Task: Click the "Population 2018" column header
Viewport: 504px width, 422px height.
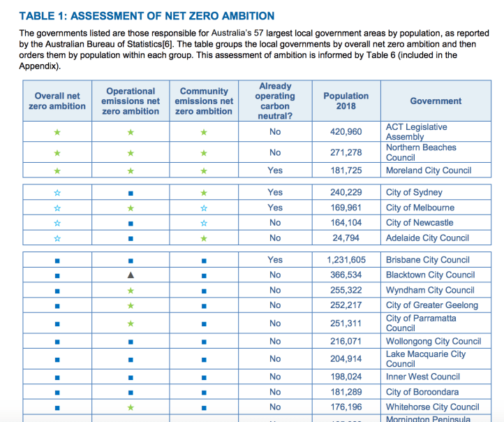Action: 346,101
